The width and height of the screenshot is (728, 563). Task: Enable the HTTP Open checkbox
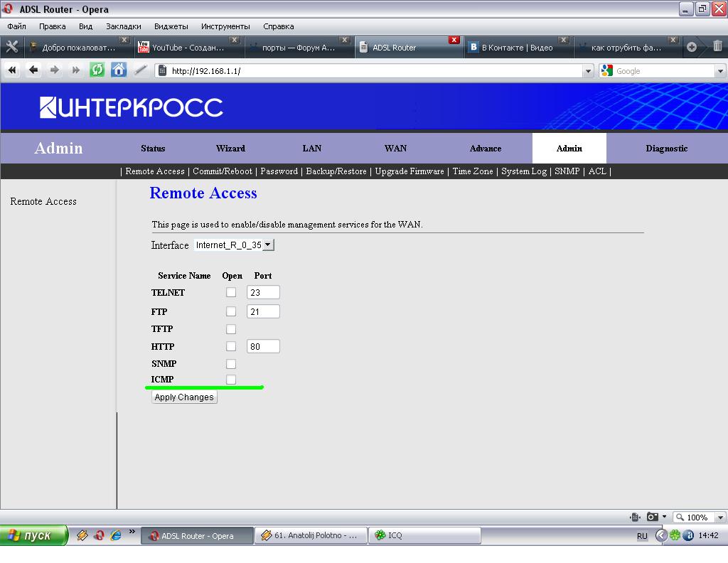tap(231, 346)
